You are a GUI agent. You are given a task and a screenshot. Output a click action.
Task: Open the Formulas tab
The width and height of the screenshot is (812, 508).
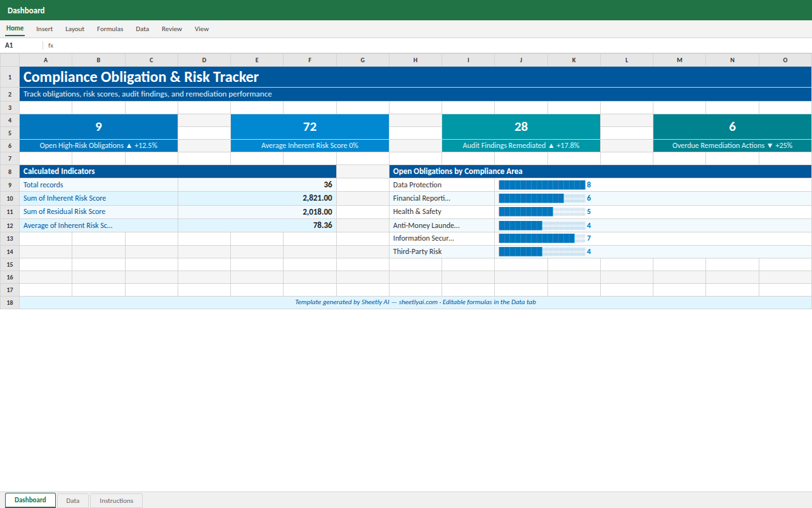tap(110, 29)
